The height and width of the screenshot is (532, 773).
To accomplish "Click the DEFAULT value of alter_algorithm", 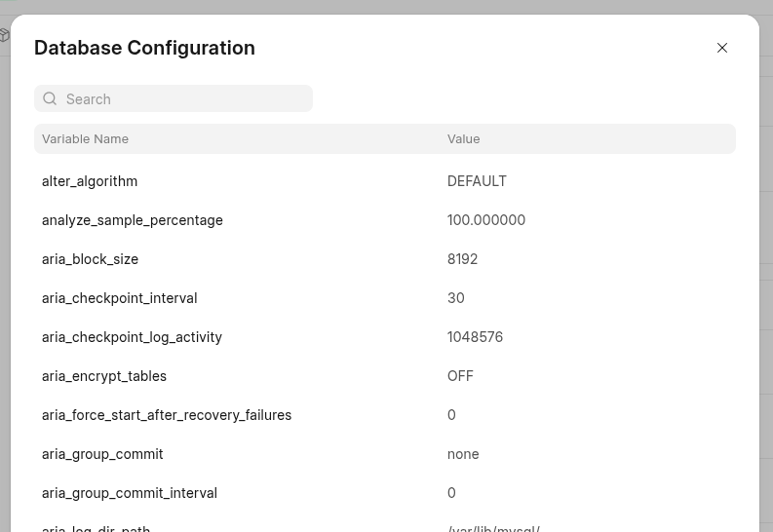I will (x=477, y=181).
